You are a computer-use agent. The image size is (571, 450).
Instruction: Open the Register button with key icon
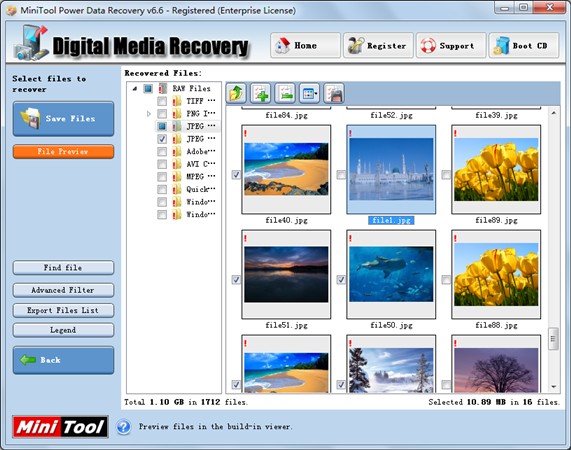pos(378,46)
